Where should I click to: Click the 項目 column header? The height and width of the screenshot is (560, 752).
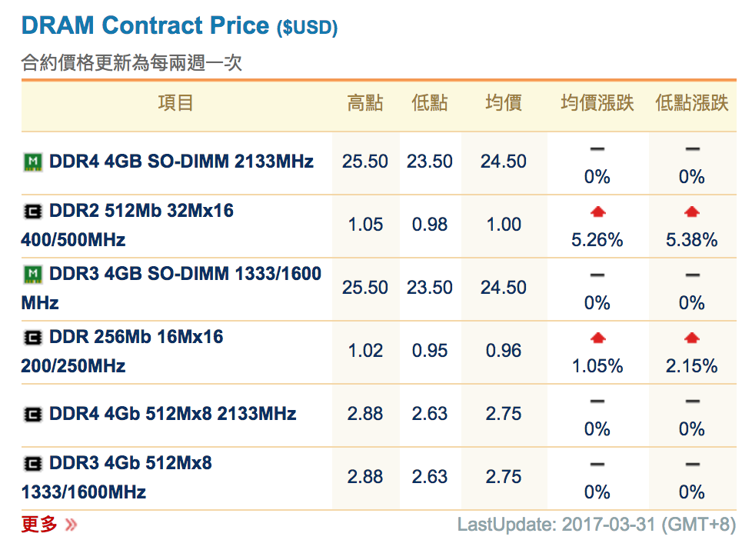click(x=175, y=103)
